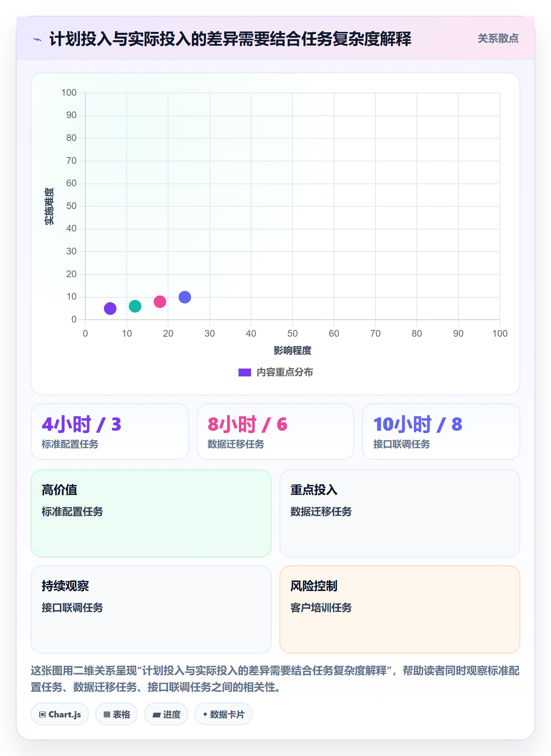Click the lightning bolt icon beside the title
The width and height of the screenshot is (551, 756).
click(x=37, y=39)
